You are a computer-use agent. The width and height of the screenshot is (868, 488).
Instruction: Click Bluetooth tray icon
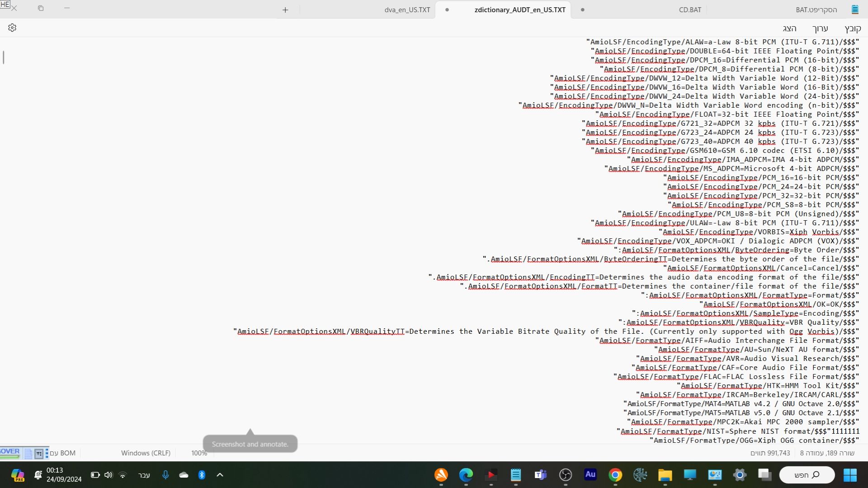coord(202,475)
